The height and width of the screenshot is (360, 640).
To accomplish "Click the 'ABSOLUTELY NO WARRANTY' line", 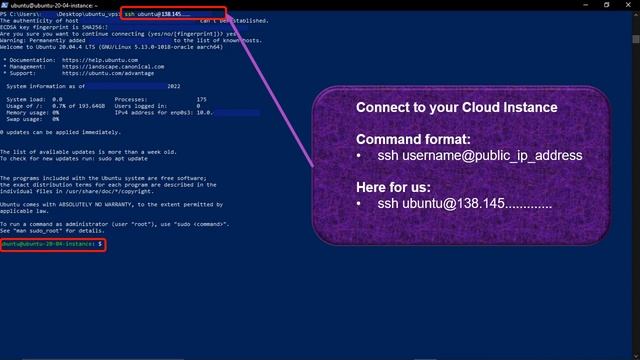I will 111,204.
